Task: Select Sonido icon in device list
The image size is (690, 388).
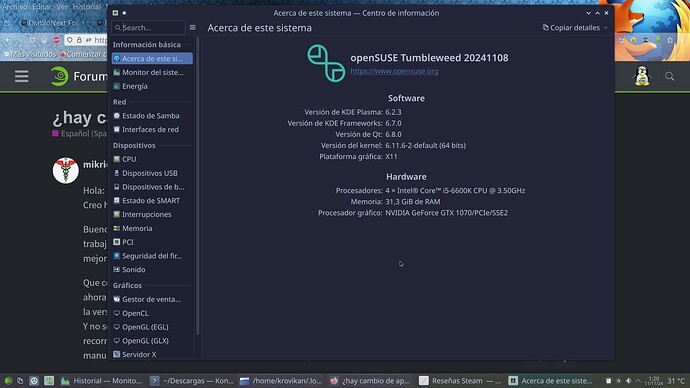Action: point(117,270)
